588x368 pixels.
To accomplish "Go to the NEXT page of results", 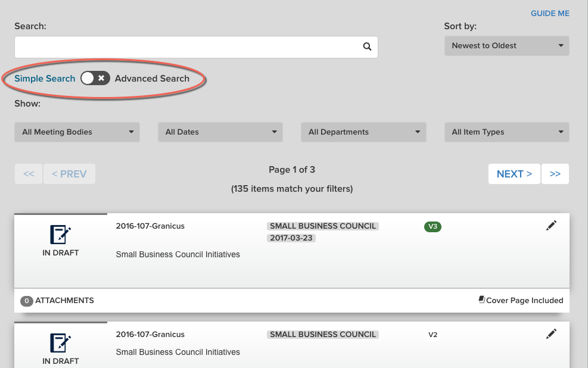I will (x=514, y=174).
